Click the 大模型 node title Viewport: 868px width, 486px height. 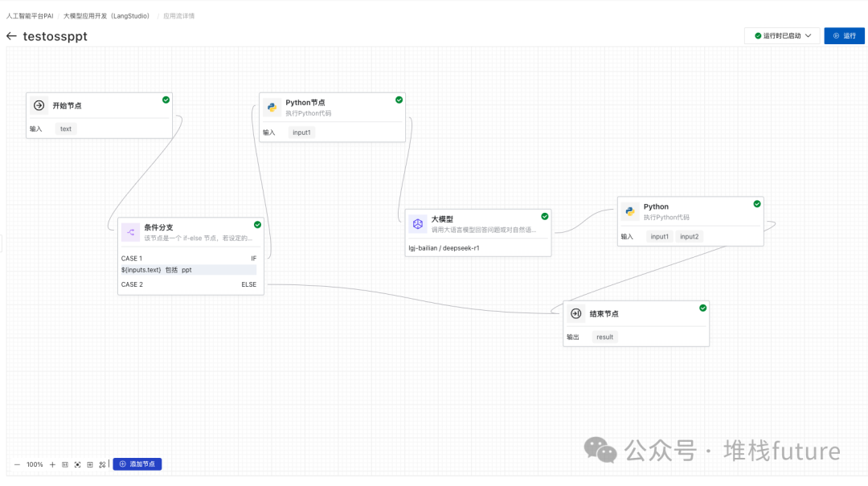[x=442, y=219]
